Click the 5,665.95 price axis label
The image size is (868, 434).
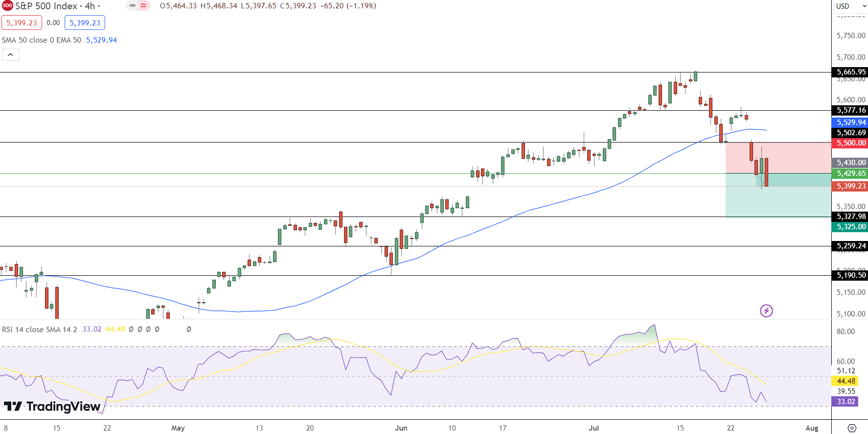[x=849, y=72]
